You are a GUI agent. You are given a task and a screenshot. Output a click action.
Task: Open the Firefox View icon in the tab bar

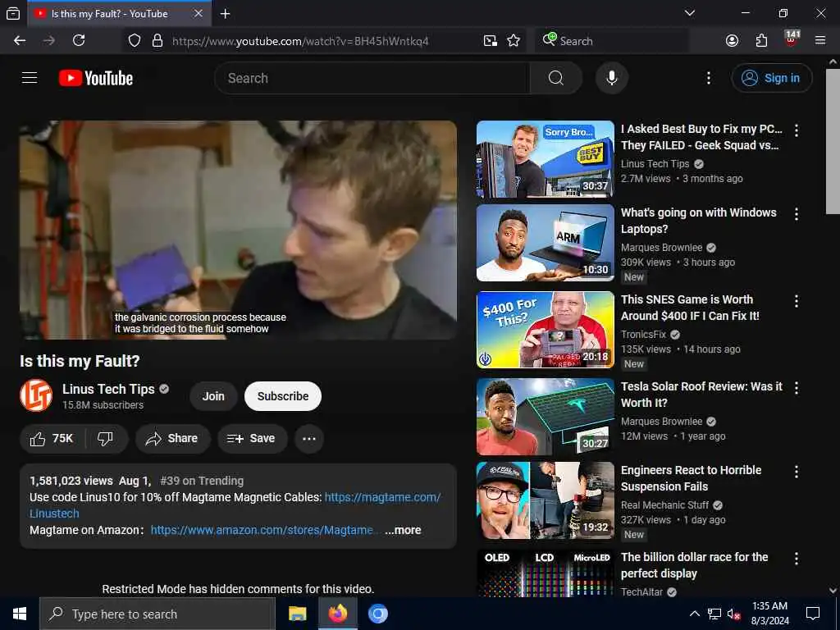[x=13, y=13]
